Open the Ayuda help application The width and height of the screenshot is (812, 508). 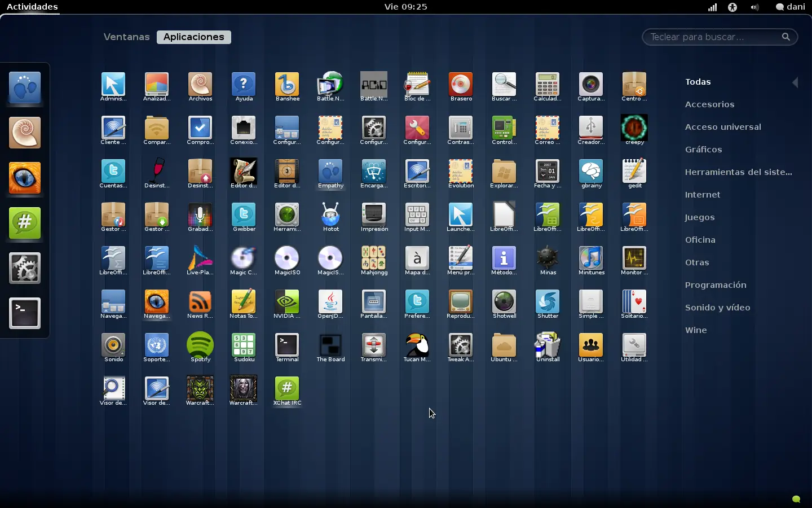click(x=244, y=87)
